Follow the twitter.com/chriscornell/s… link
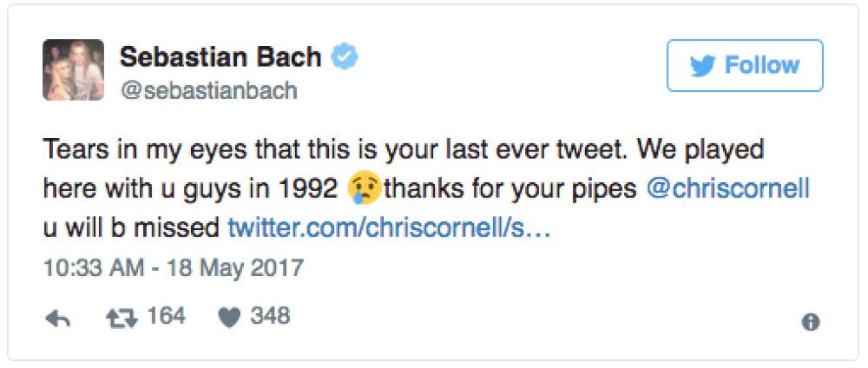This screenshot has height=368, width=868. coord(389,228)
